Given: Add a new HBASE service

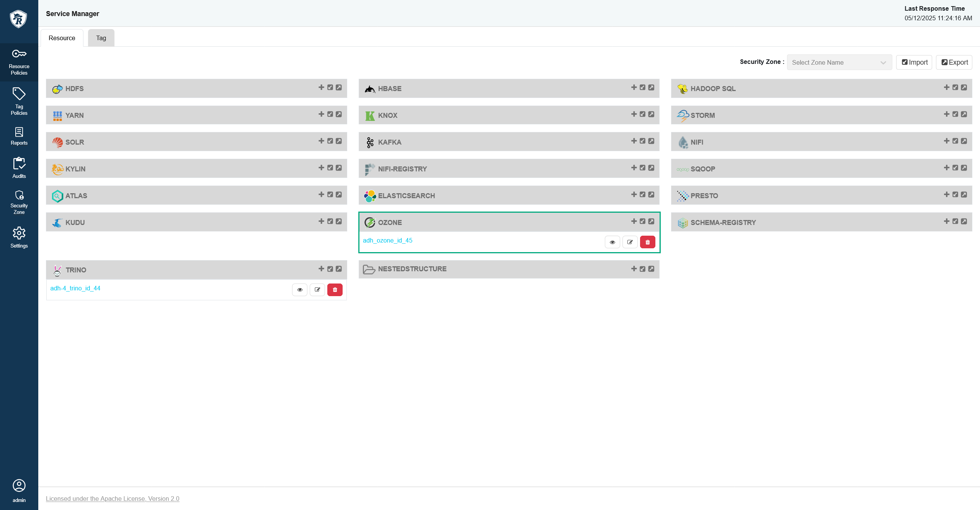Looking at the screenshot, I should coord(634,88).
